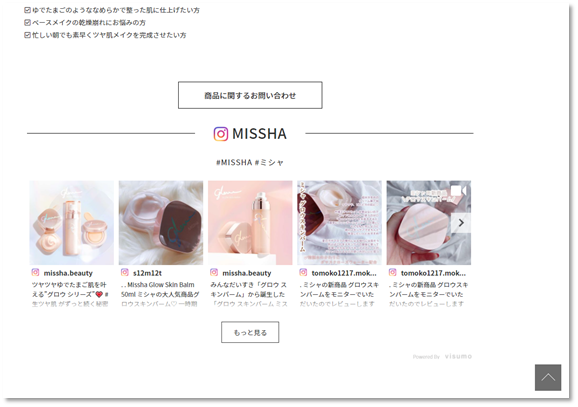Open the first missha.beauty product set thumbnail
This screenshot has height=407, width=578.
click(72, 223)
